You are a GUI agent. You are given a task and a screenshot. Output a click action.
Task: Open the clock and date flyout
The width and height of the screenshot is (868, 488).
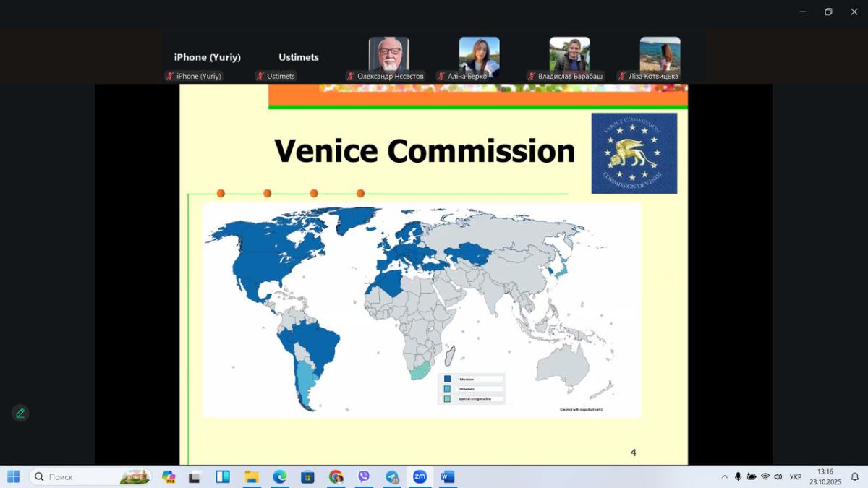825,476
